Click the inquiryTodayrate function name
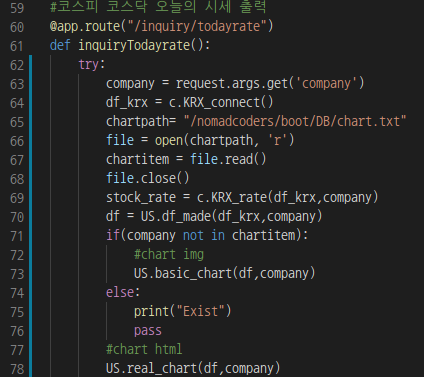Viewport: 424px width, 377px height. pos(134,45)
